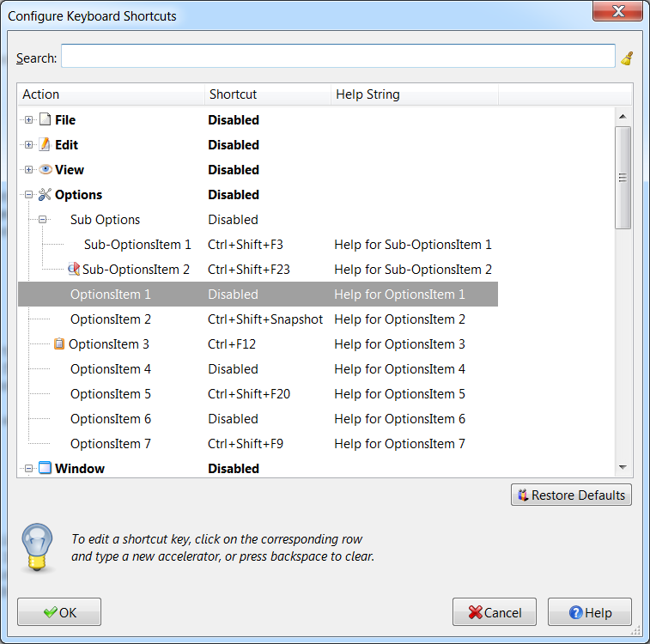
Task: Click the Window icon in tree
Action: 46,469
